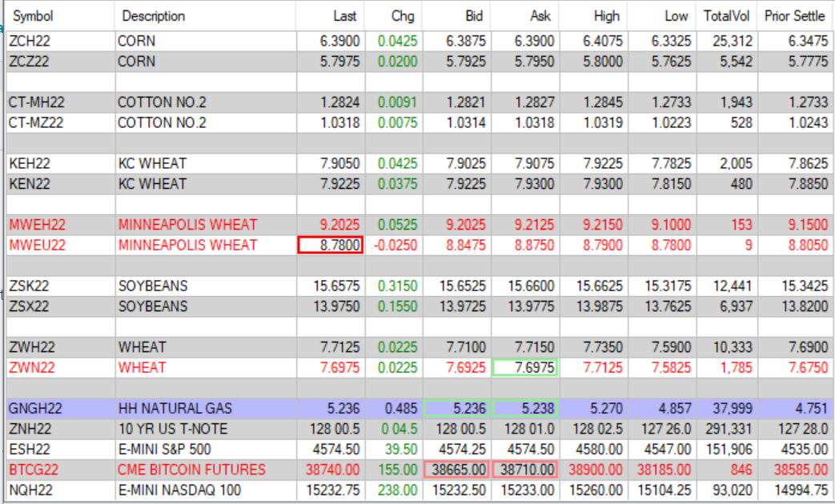835x504 pixels.
Task: Click the Low column header
Action: [x=662, y=16]
